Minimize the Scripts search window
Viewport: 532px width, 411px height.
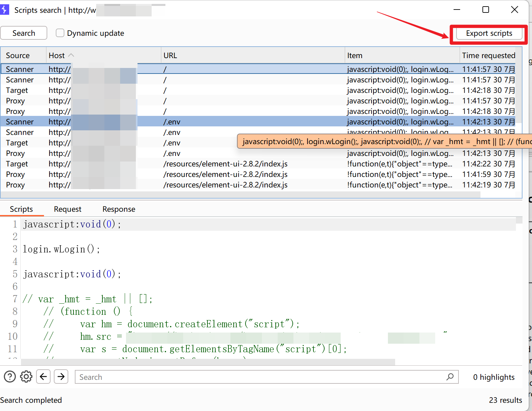pos(457,10)
